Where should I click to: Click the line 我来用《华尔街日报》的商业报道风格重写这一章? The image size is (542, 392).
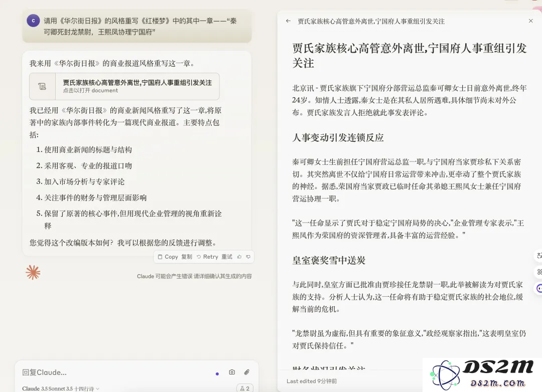pyautogui.click(x=113, y=64)
